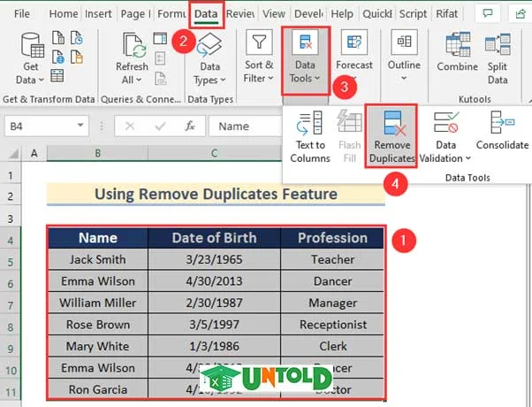Select column B header
The height and width of the screenshot is (407, 532).
[x=97, y=153]
